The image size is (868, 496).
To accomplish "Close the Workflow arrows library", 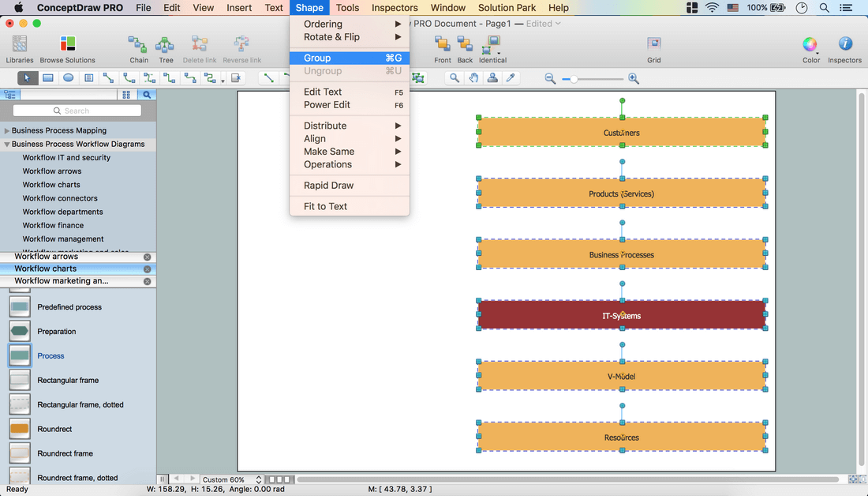I will coord(147,257).
